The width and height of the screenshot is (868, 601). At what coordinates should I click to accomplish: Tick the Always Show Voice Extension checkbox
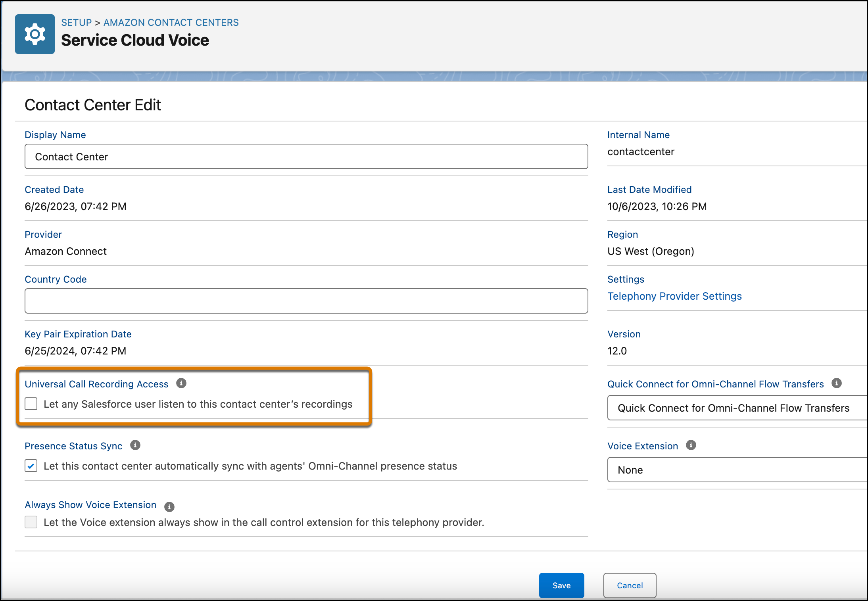coord(31,522)
